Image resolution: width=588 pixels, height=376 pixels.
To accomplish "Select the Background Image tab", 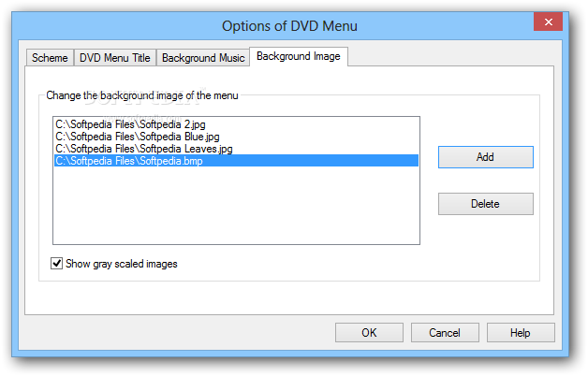I will [299, 56].
